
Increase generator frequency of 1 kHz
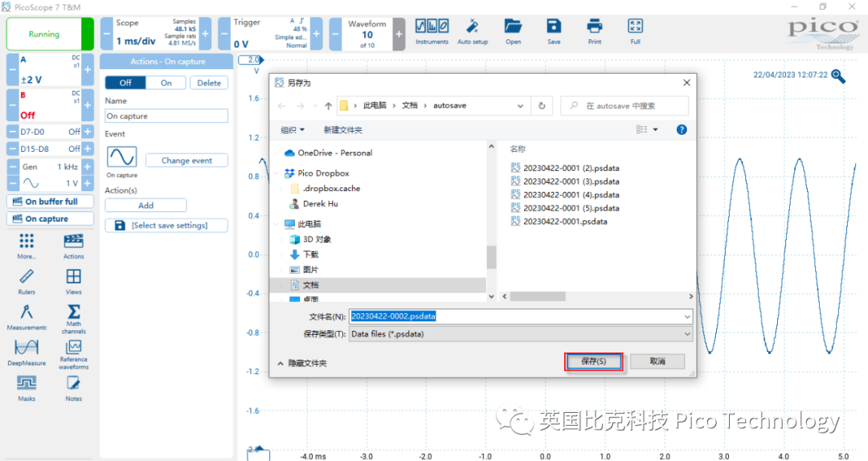pos(88,166)
